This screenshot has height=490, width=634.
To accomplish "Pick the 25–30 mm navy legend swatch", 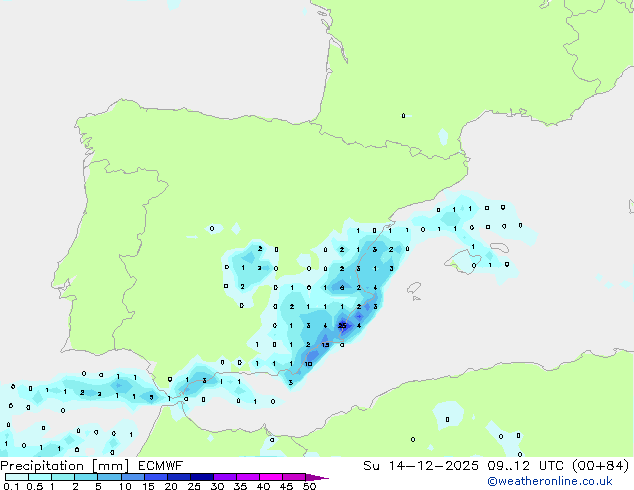I will click(202, 477).
